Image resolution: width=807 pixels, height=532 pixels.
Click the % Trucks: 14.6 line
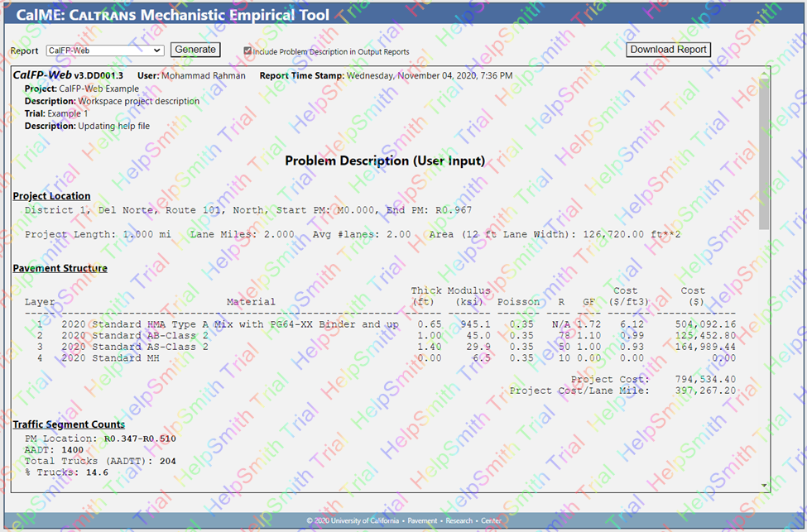pos(66,472)
